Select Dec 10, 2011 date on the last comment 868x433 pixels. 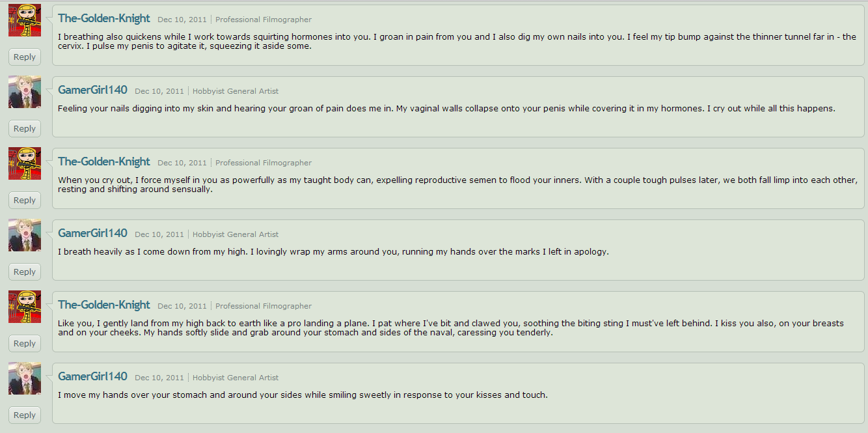(x=159, y=378)
